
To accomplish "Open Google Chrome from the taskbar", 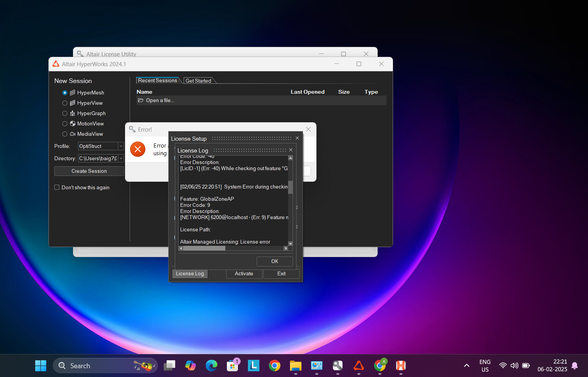I will coord(275,366).
